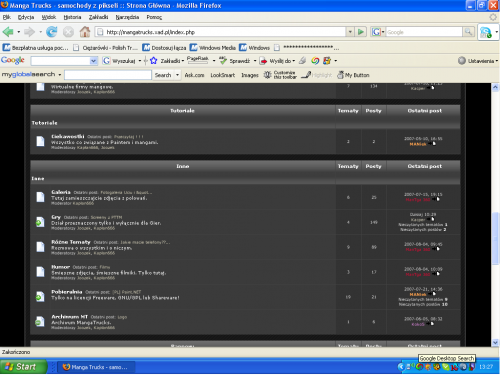Open the Pobieralnia forum link
Viewport: 500px width, 375px height.
coord(67,292)
